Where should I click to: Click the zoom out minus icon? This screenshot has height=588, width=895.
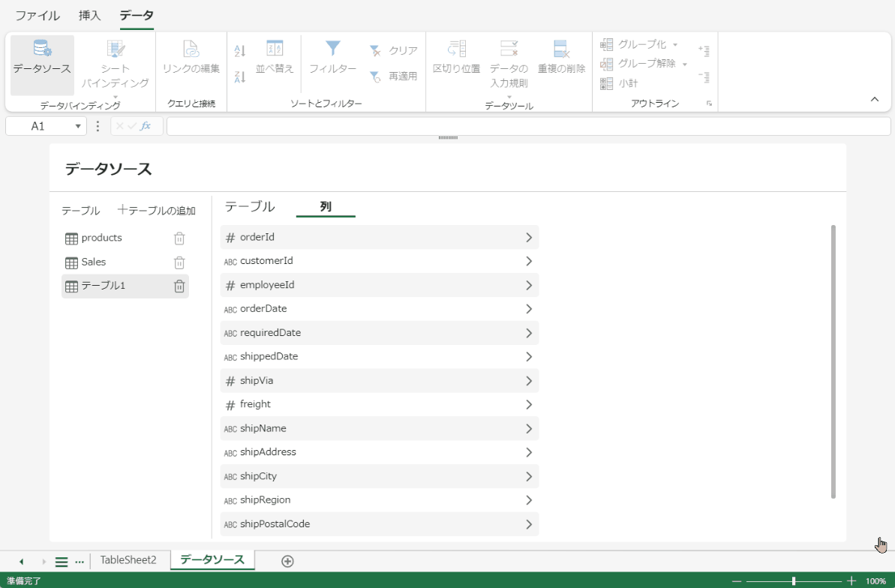click(x=737, y=581)
